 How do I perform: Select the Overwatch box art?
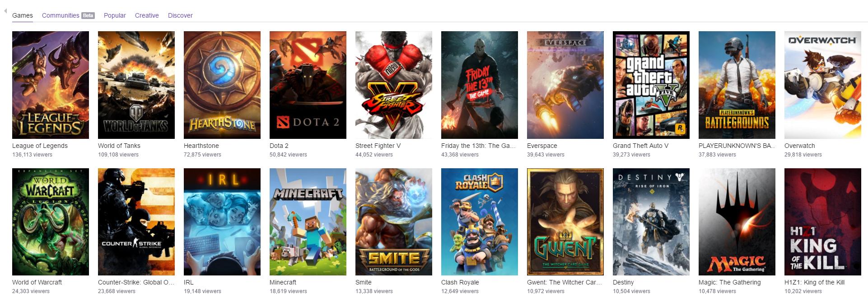(x=823, y=85)
